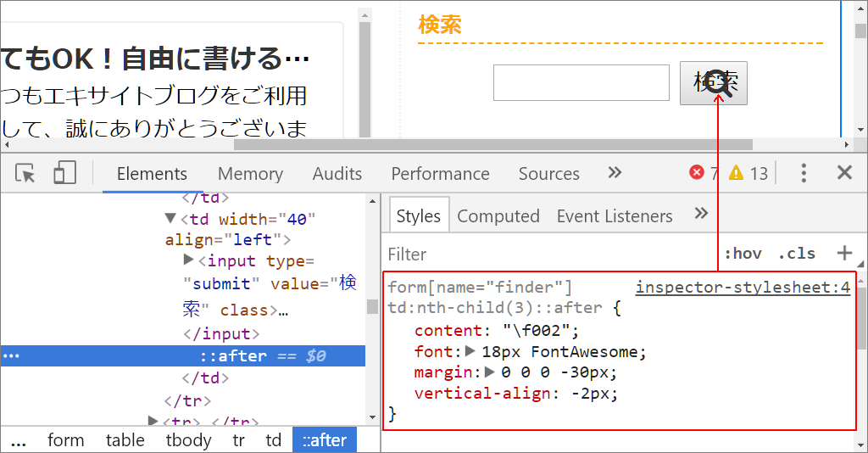
Task: Select the ::after pseudo-element row
Action: pyautogui.click(x=183, y=355)
